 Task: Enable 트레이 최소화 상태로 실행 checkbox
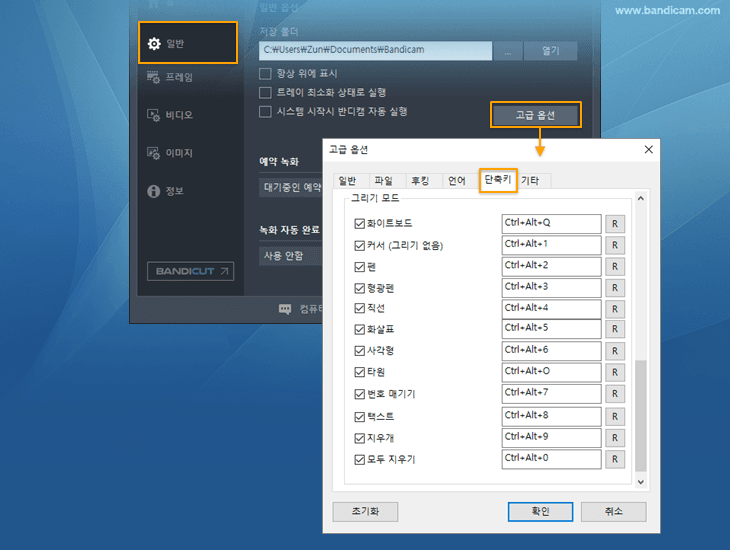click(265, 93)
